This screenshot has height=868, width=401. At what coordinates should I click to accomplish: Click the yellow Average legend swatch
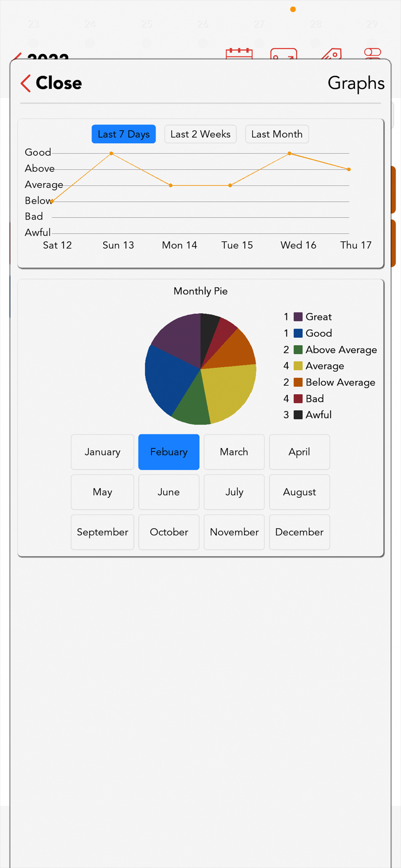pyautogui.click(x=298, y=366)
